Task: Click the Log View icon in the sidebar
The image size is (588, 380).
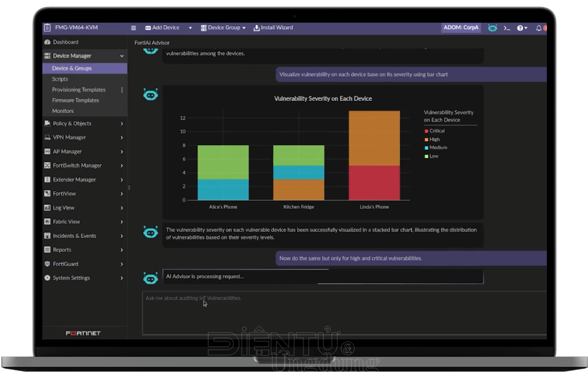Action: [x=47, y=208]
